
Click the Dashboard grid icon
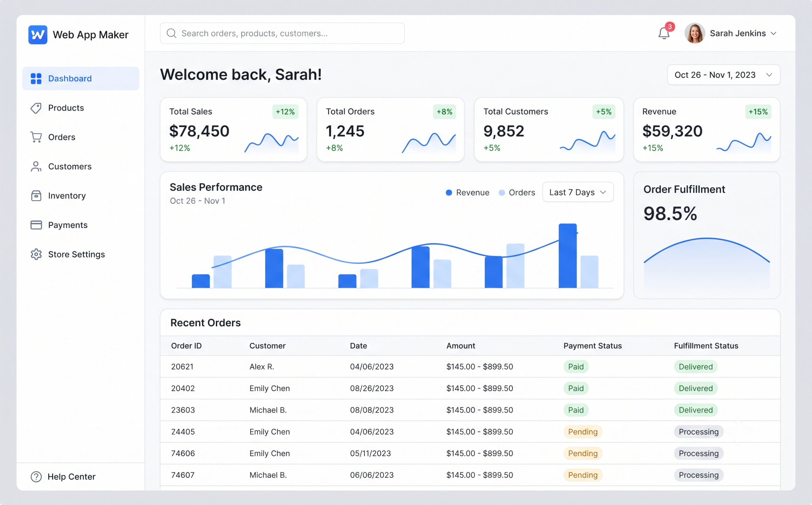click(36, 78)
